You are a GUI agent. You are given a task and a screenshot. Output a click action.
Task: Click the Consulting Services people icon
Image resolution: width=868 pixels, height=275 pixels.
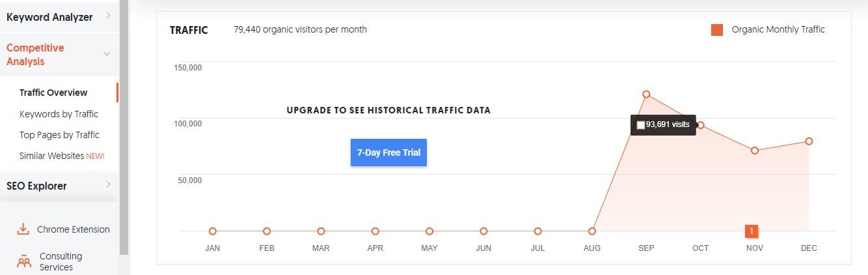click(x=24, y=262)
